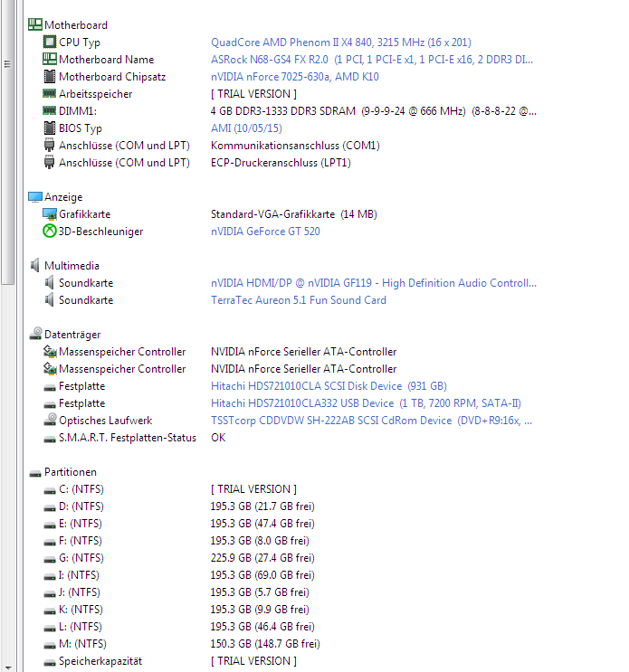Select the ECP-Druckeranschluss (LPT1) value
The height and width of the screenshot is (672, 629).
(281, 163)
